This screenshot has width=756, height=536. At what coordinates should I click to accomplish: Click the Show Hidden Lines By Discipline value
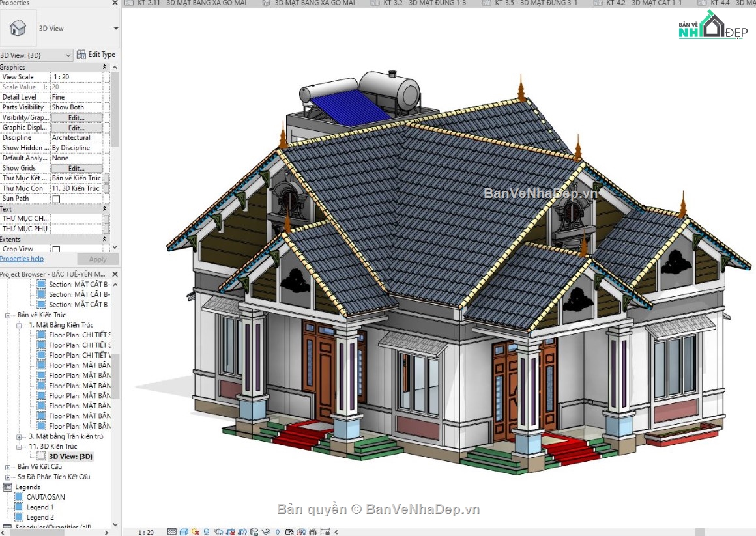77,147
